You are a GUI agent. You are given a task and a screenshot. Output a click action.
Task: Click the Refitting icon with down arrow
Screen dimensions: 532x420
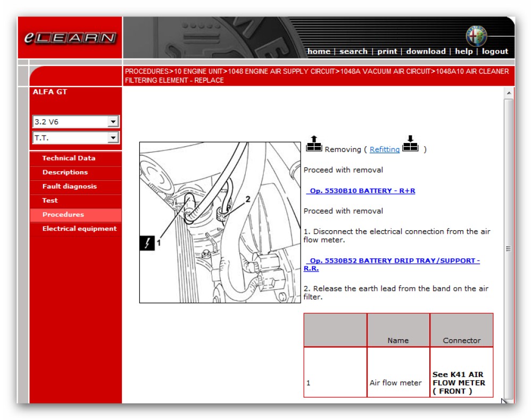pyautogui.click(x=410, y=145)
